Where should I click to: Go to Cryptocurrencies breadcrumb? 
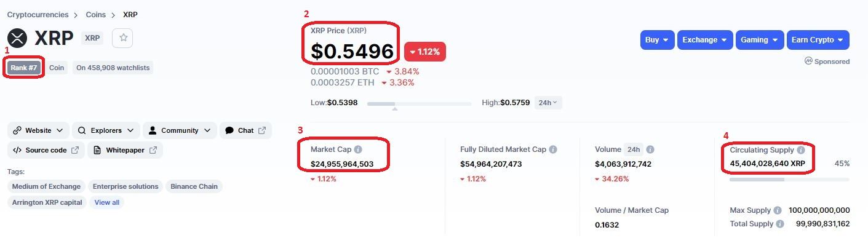tap(38, 15)
